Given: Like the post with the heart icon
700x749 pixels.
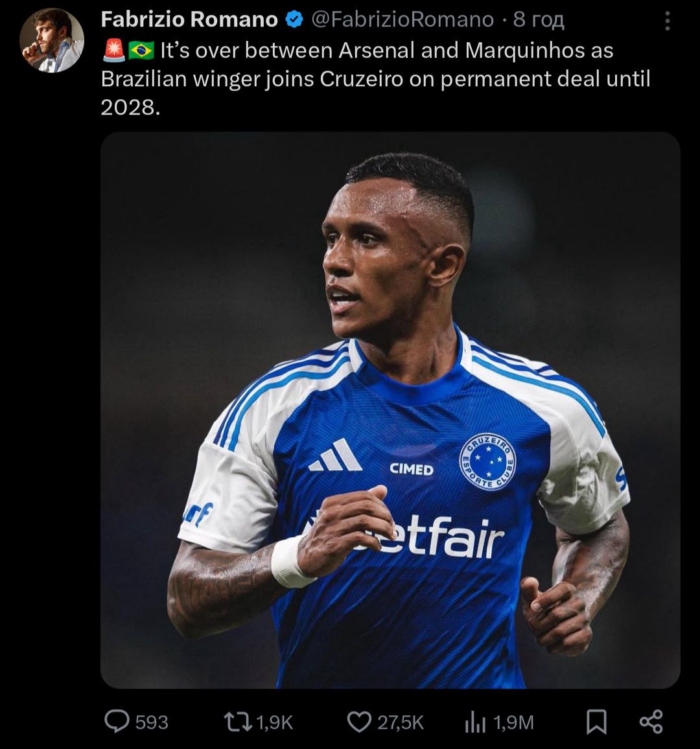Looking at the screenshot, I should point(359,722).
